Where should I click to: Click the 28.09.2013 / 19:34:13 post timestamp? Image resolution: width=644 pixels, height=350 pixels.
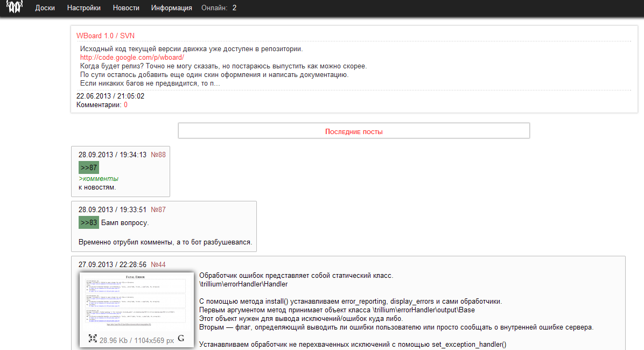pyautogui.click(x=113, y=155)
